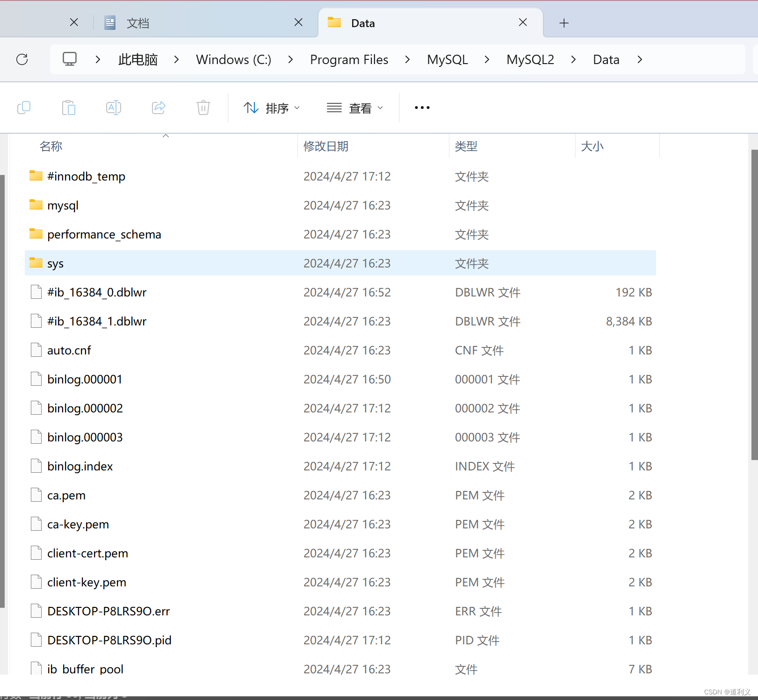758x700 pixels.
Task: Go to MySQL in breadcrumb
Action: tap(448, 59)
